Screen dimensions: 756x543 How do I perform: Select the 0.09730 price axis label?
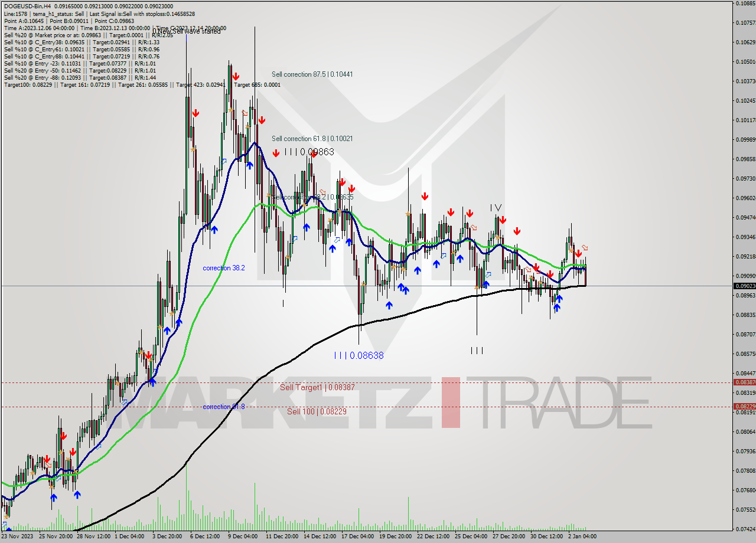[745, 178]
